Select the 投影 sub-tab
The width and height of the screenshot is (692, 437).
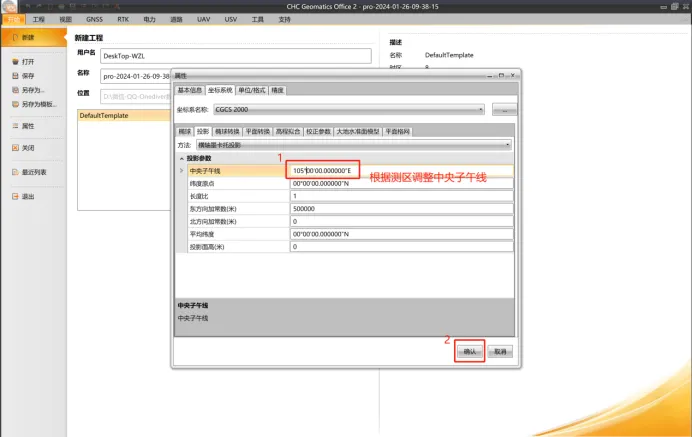pos(203,132)
